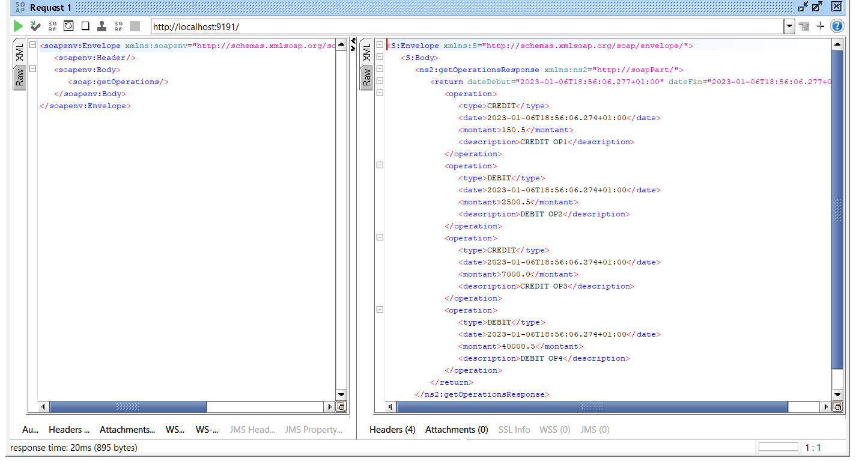Image resolution: width=868 pixels, height=461 pixels.
Task: Select the XML tab of the request editor
Action: tap(19, 52)
